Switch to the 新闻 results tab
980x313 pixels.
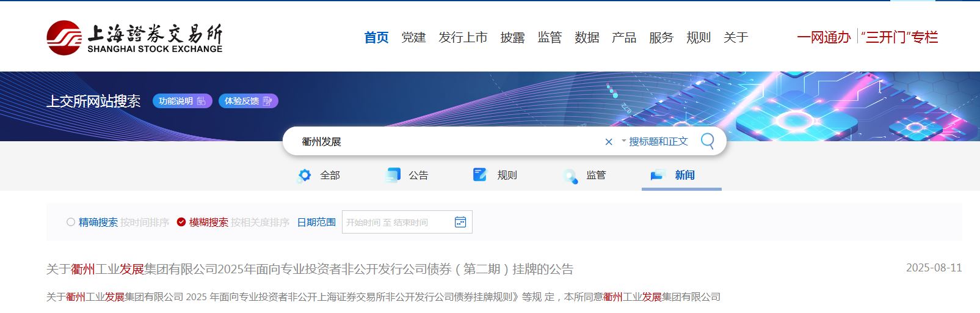point(684,175)
